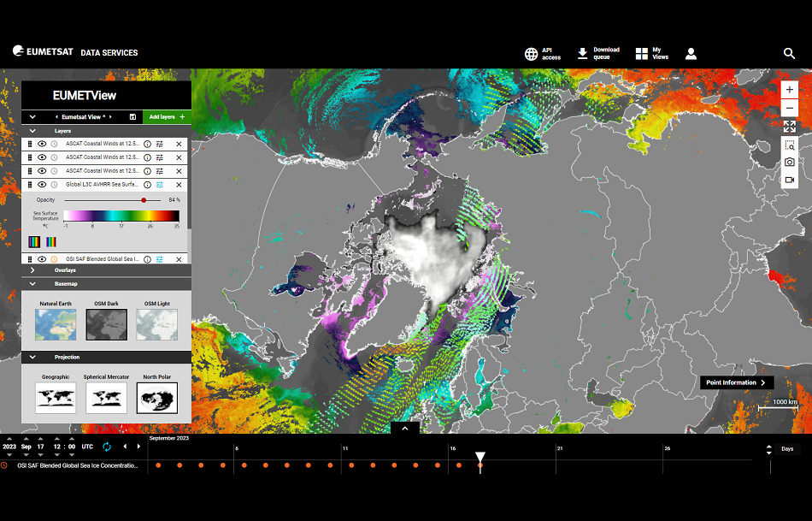The image size is (812, 521).
Task: Show info for OSI SAF Blended Global Sea Ice layer
Action: pos(147,259)
